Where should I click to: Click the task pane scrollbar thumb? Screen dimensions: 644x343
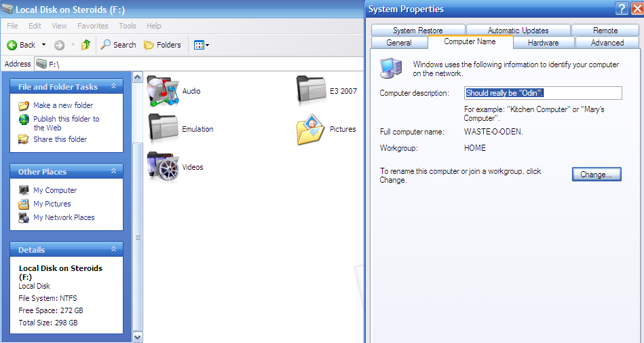tap(138, 237)
